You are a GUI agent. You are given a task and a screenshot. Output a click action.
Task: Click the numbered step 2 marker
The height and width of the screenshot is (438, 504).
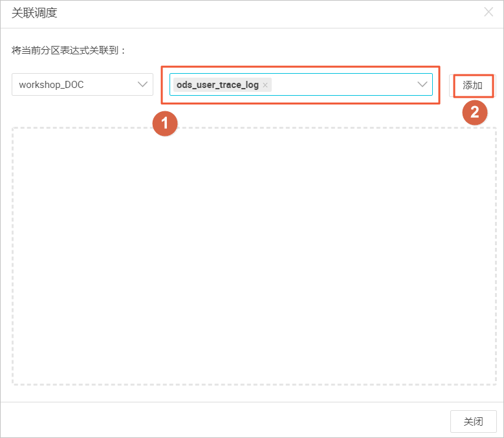click(x=475, y=113)
